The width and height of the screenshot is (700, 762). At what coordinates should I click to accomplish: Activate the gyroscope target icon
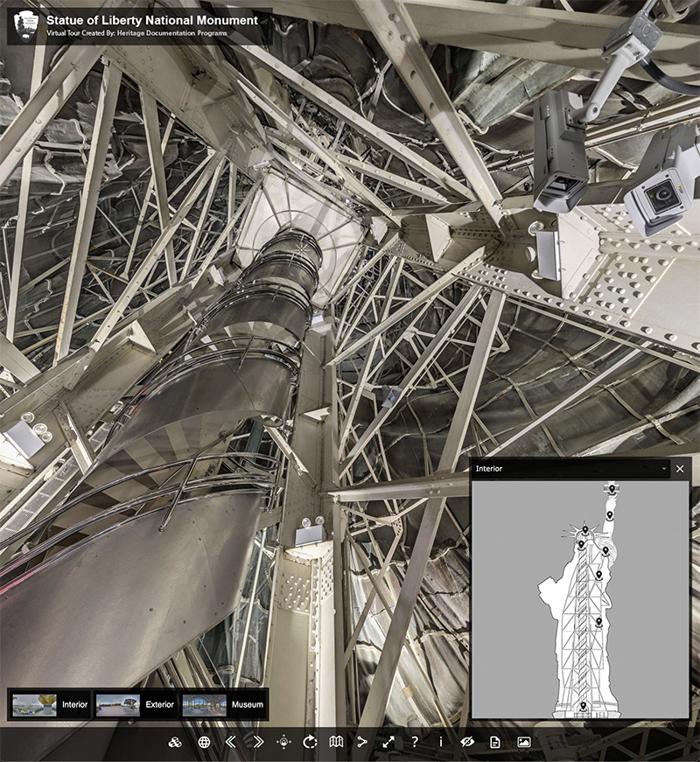[x=283, y=742]
